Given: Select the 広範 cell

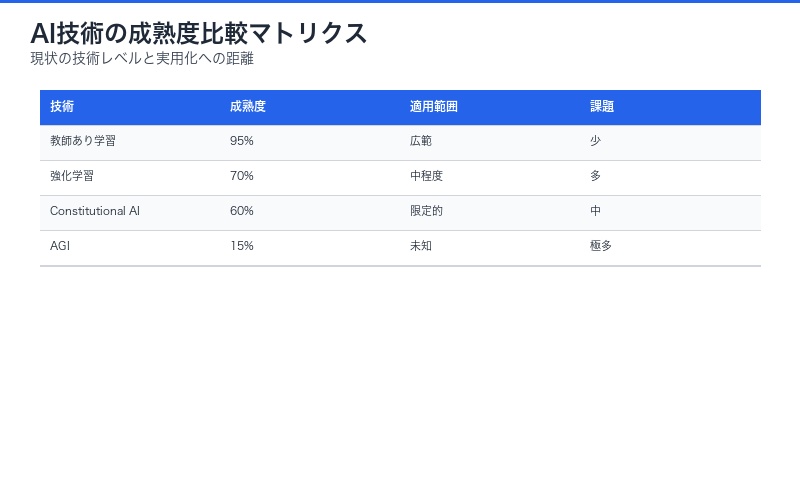Looking at the screenshot, I should pos(421,141).
